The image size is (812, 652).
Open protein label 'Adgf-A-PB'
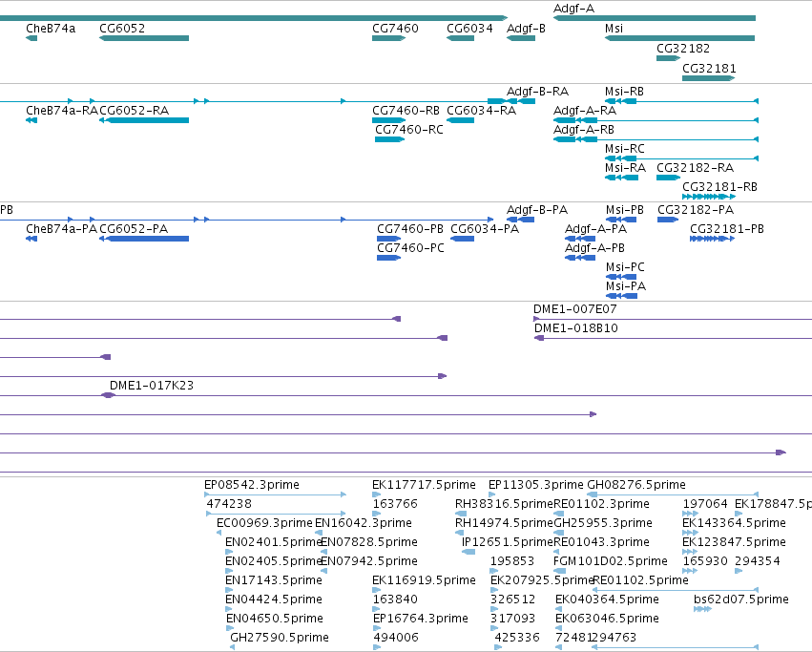[594, 248]
